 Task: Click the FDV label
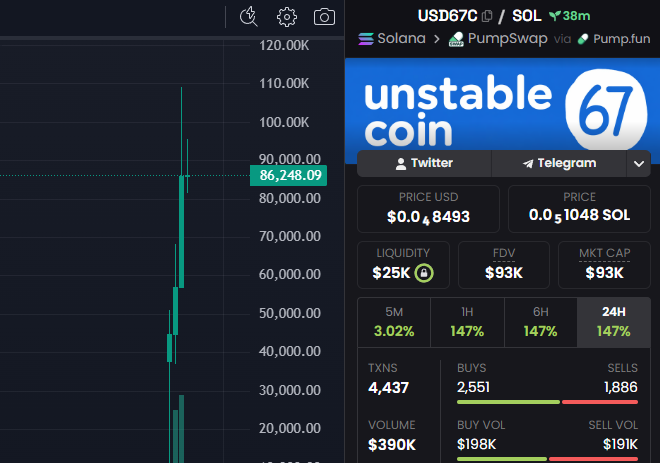click(504, 253)
